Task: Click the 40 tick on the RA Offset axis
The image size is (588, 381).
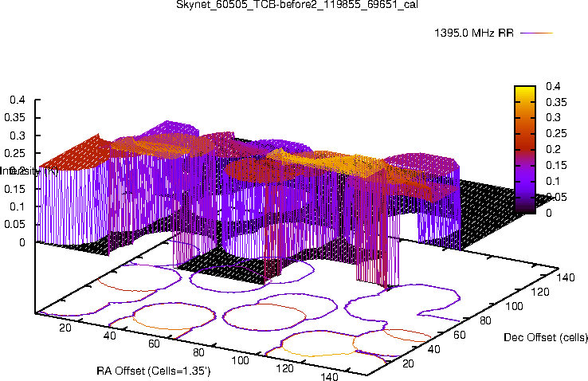Action: click(x=109, y=336)
